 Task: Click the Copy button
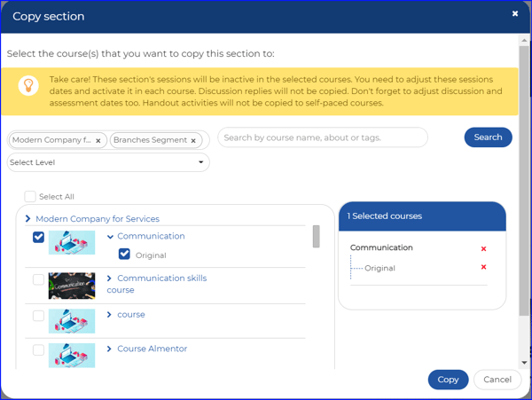click(x=448, y=380)
